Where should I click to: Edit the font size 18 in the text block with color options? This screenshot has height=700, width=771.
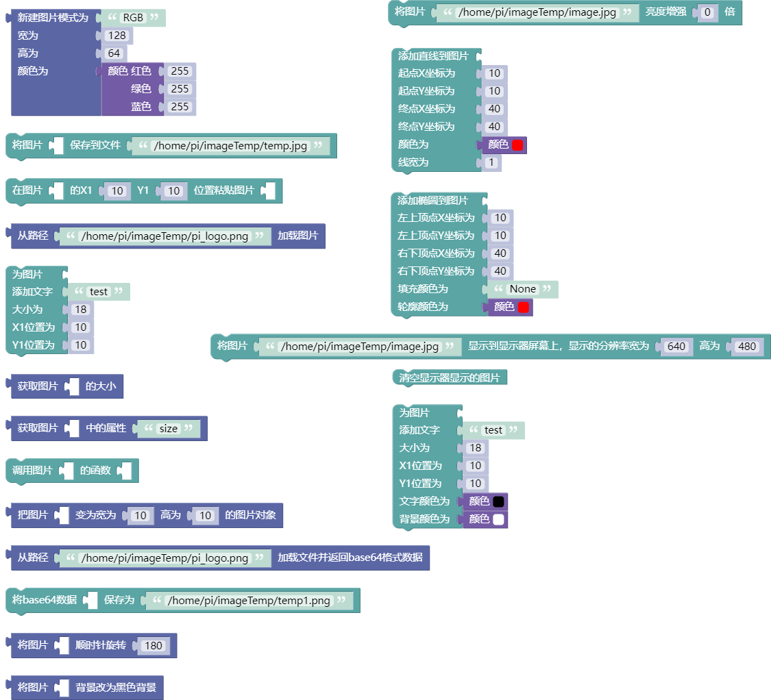[475, 448]
